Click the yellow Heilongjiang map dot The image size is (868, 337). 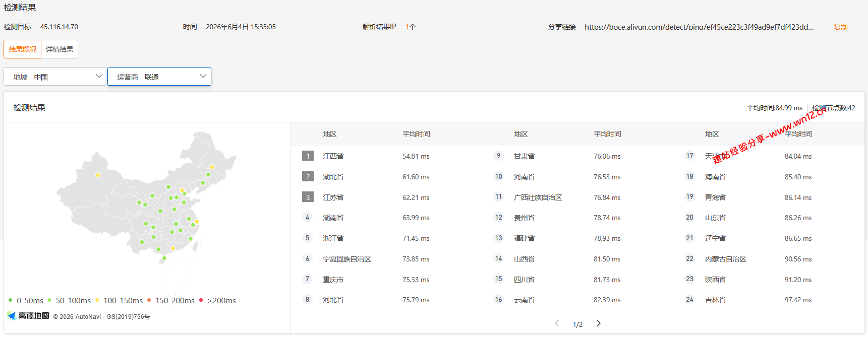tap(212, 167)
